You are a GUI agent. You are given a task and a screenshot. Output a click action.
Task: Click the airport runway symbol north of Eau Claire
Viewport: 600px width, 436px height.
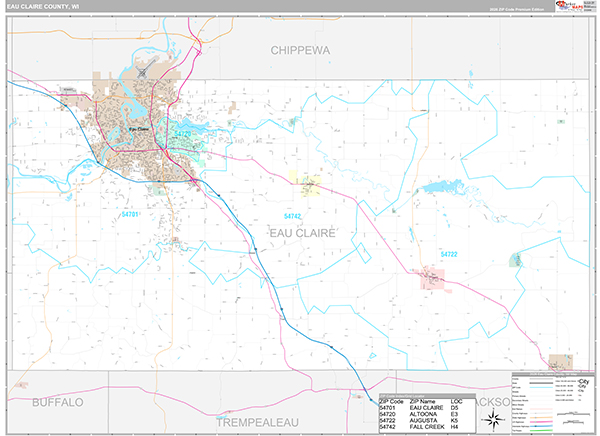[x=145, y=72]
